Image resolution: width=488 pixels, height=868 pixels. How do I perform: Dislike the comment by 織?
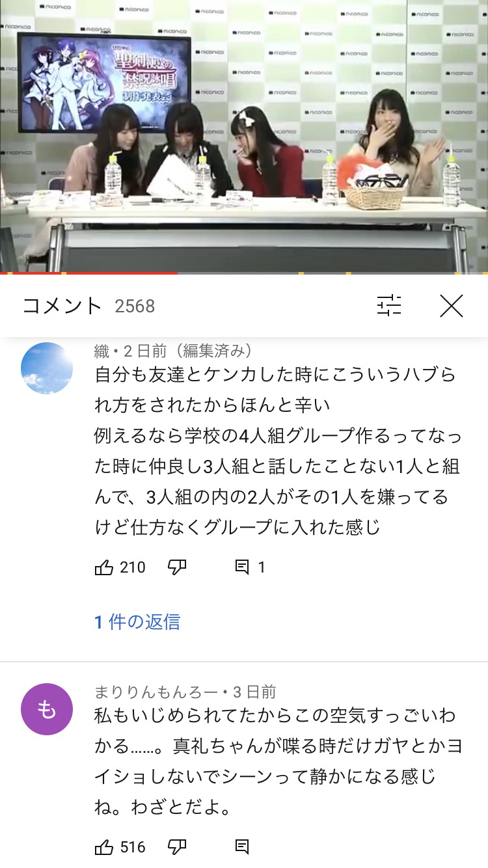178,567
